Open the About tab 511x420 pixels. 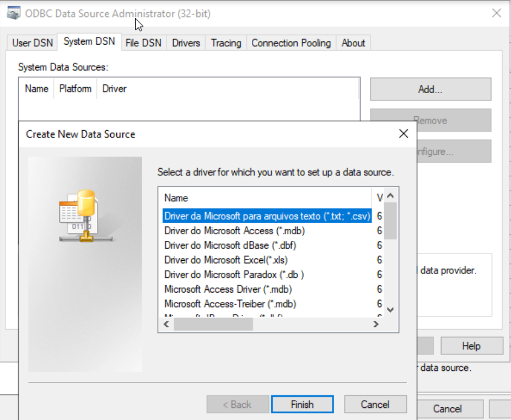pyautogui.click(x=353, y=42)
